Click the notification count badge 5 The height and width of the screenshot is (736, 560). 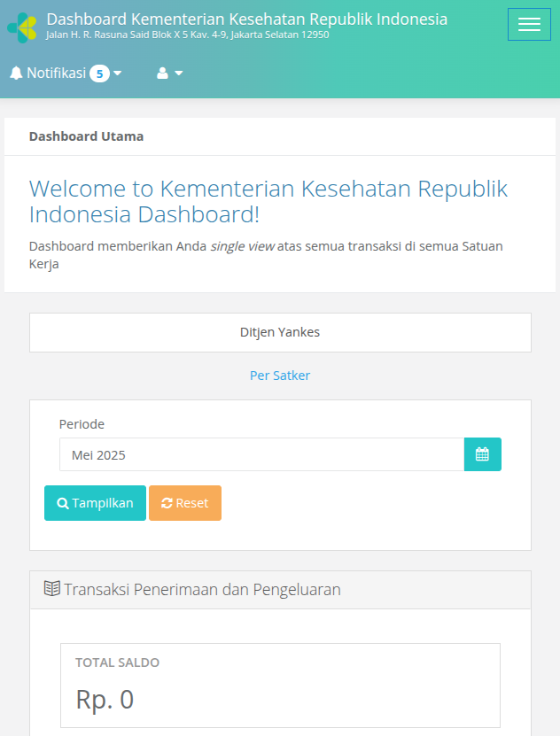(x=99, y=74)
